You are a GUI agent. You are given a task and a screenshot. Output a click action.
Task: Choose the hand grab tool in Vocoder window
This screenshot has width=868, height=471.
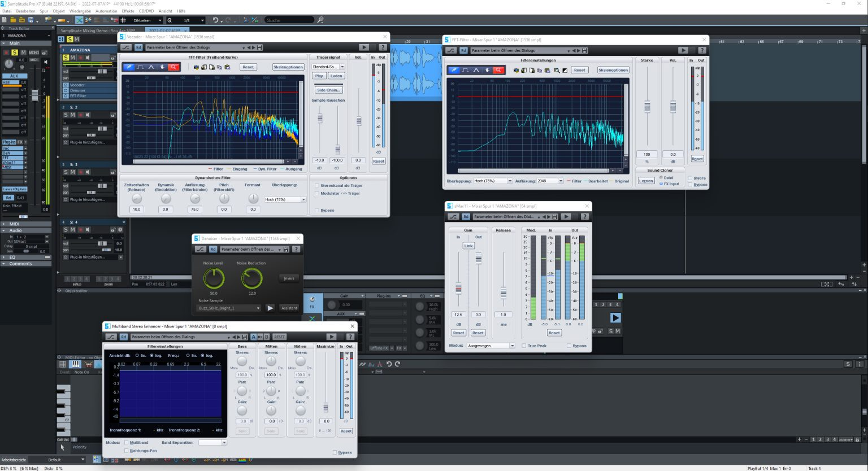162,67
